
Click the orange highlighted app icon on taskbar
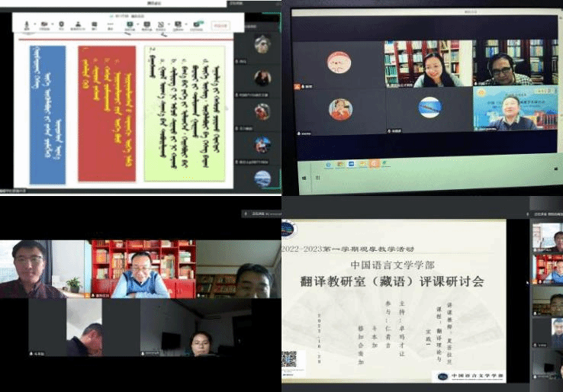pyautogui.click(x=375, y=163)
